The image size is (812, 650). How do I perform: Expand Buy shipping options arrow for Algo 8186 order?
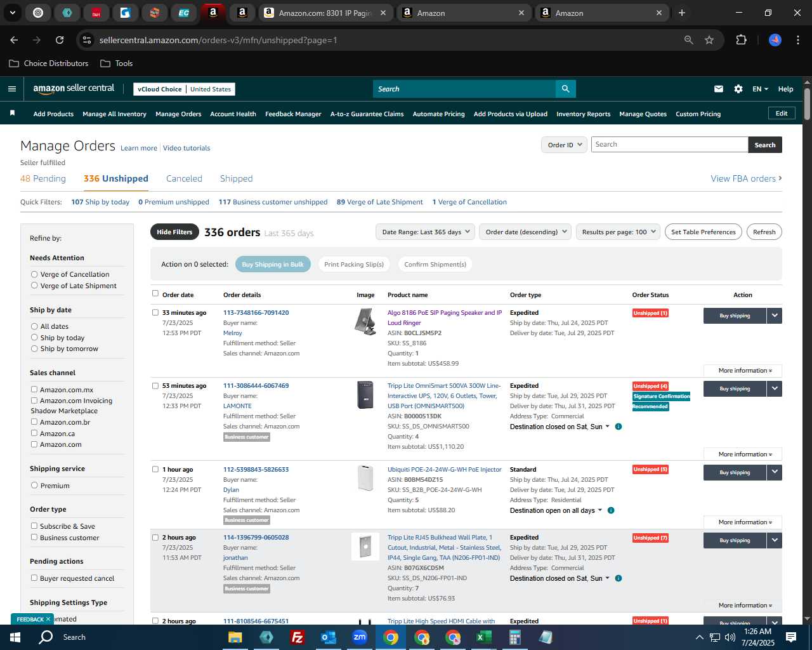point(775,315)
